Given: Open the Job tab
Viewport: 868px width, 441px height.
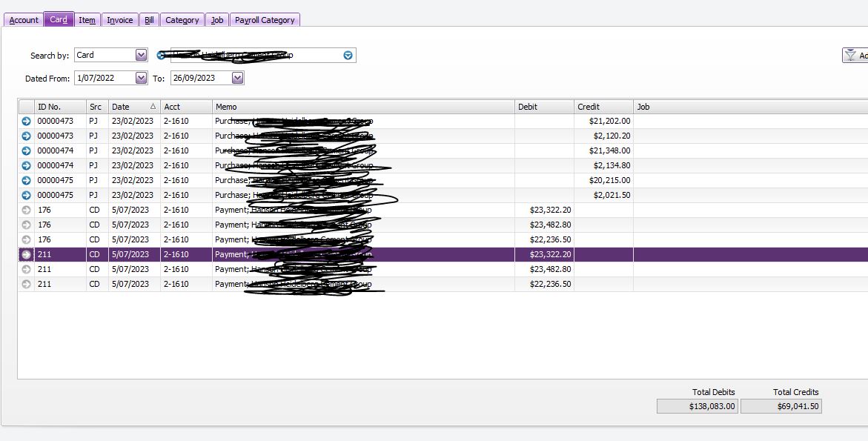Looking at the screenshot, I should [x=217, y=20].
